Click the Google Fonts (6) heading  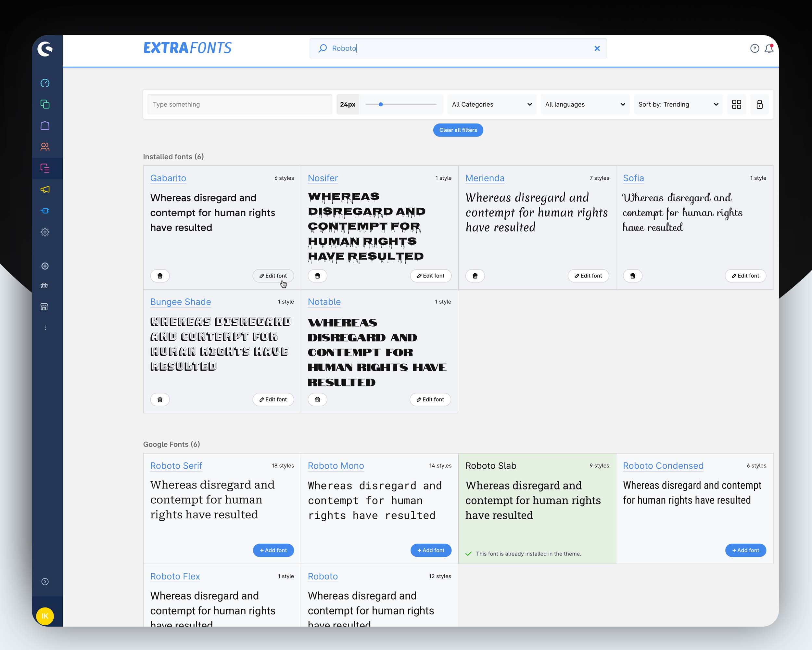coord(171,444)
